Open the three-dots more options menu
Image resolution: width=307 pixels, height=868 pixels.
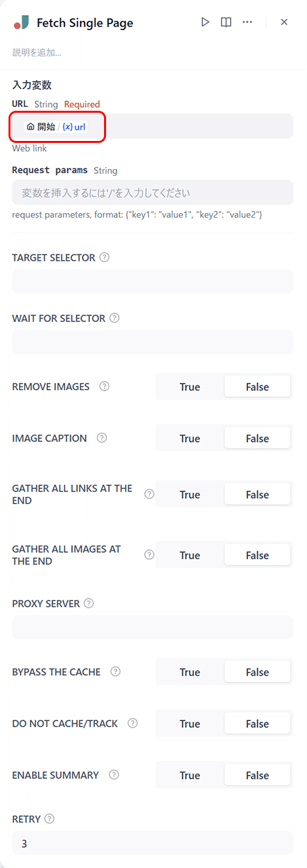(247, 22)
